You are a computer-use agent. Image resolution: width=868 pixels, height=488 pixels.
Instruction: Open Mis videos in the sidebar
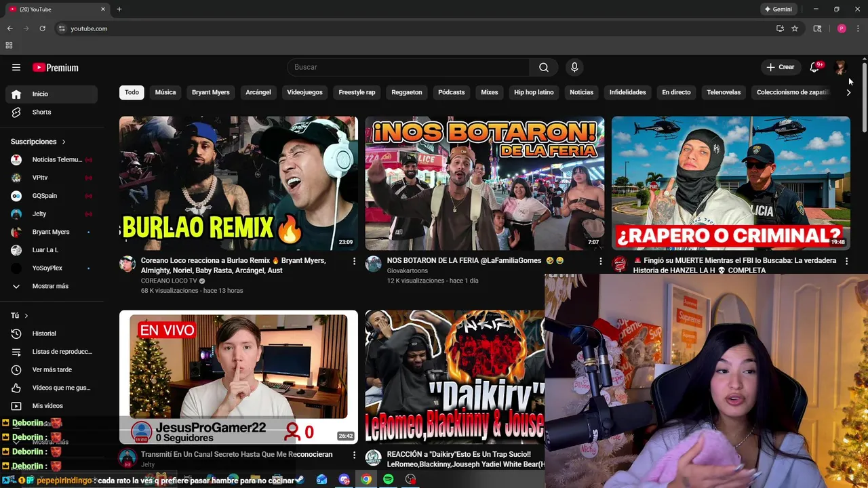pos(52,406)
